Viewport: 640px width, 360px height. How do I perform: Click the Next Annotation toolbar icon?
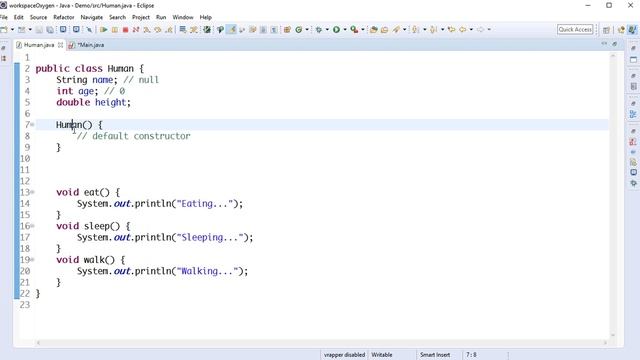pyautogui.click(x=416, y=29)
